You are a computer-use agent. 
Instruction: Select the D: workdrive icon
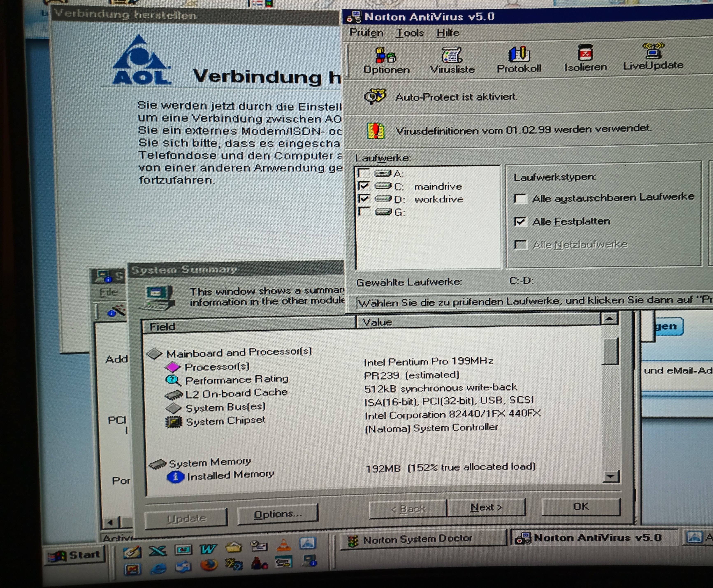pos(383,199)
